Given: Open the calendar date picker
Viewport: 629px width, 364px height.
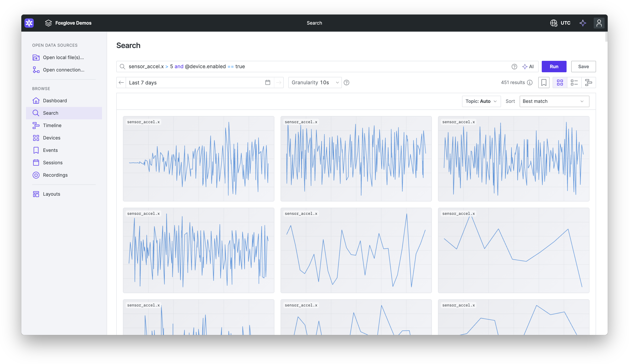Looking at the screenshot, I should 268,83.
